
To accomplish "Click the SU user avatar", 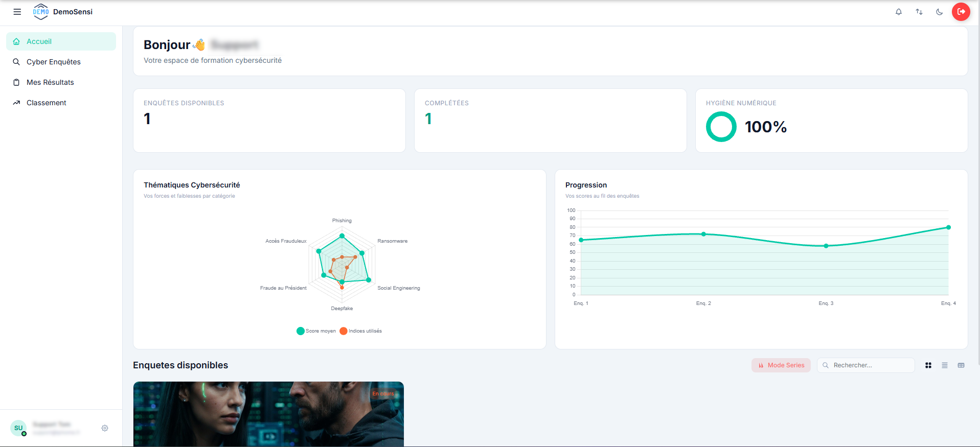I will click(18, 428).
